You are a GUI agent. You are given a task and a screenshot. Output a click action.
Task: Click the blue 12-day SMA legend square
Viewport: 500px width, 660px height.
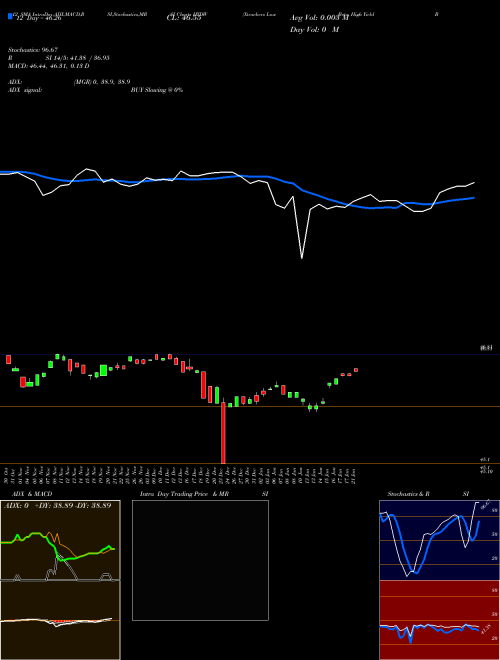pyautogui.click(x=10, y=16)
